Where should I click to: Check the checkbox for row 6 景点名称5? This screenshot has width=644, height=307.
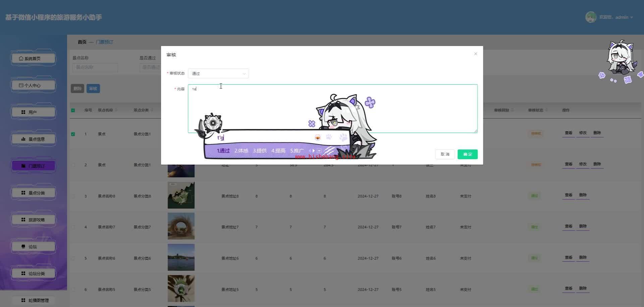[x=73, y=290]
